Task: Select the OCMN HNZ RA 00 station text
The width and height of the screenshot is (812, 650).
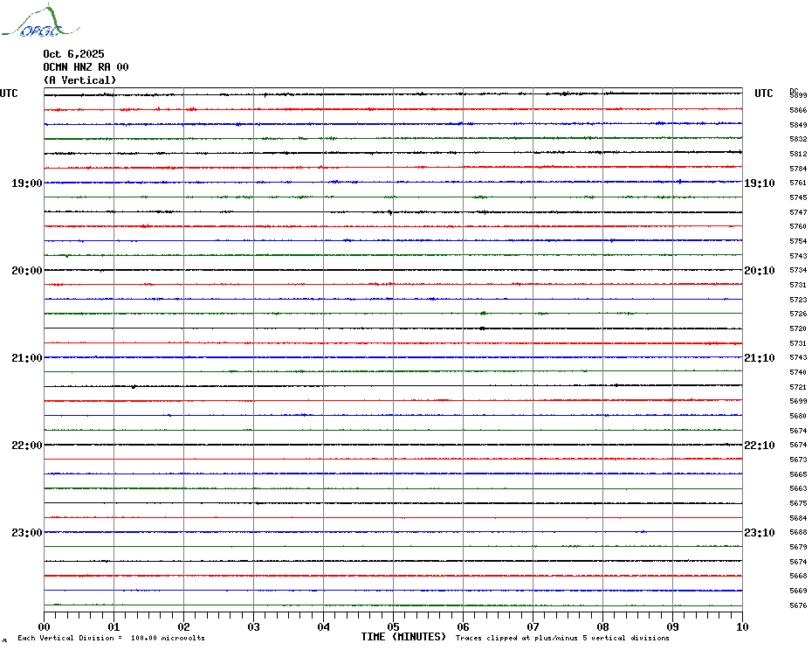Action: (x=86, y=67)
